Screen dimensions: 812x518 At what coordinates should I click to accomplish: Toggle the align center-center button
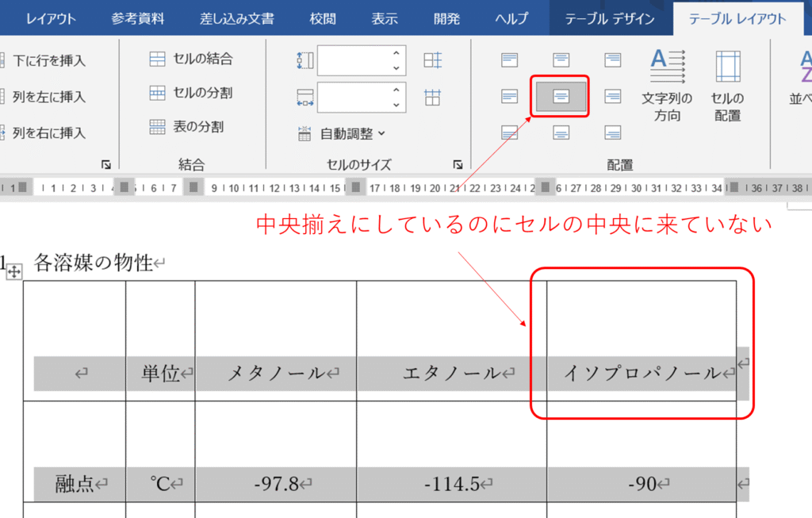click(x=561, y=96)
